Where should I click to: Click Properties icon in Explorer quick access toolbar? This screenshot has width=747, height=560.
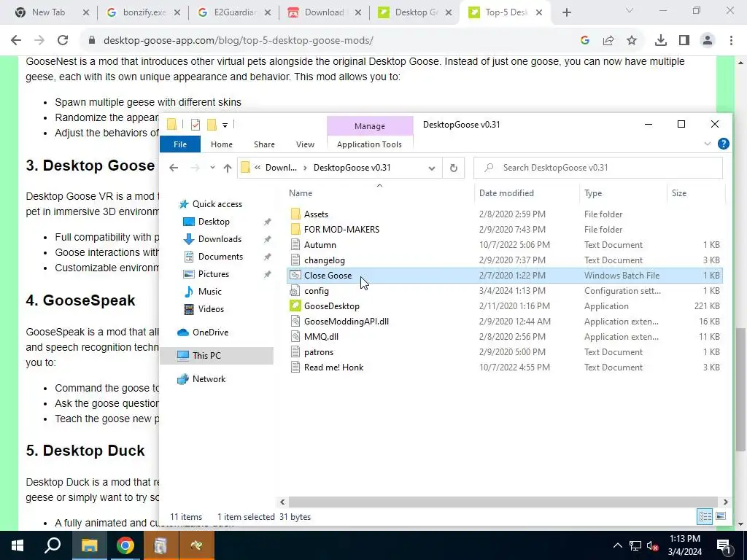point(196,125)
